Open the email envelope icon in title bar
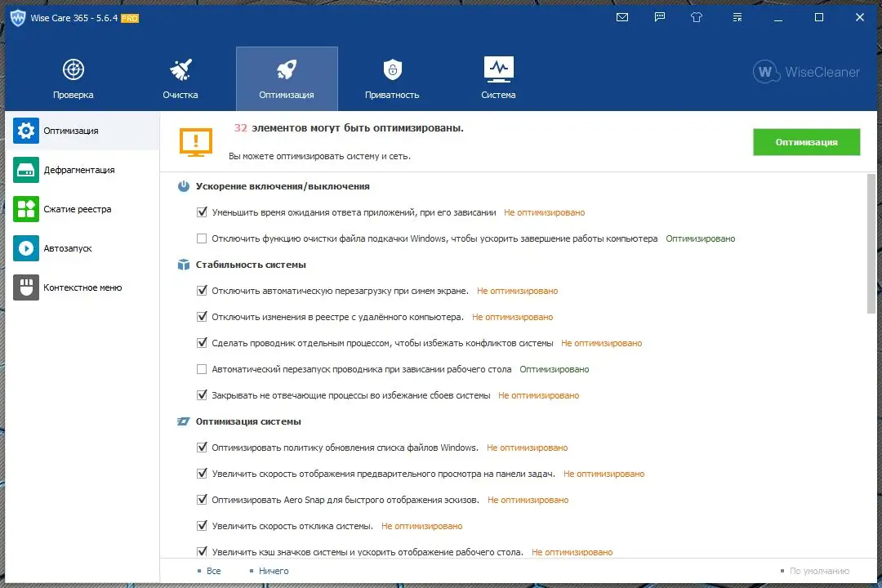The width and height of the screenshot is (882, 588). coord(622,16)
